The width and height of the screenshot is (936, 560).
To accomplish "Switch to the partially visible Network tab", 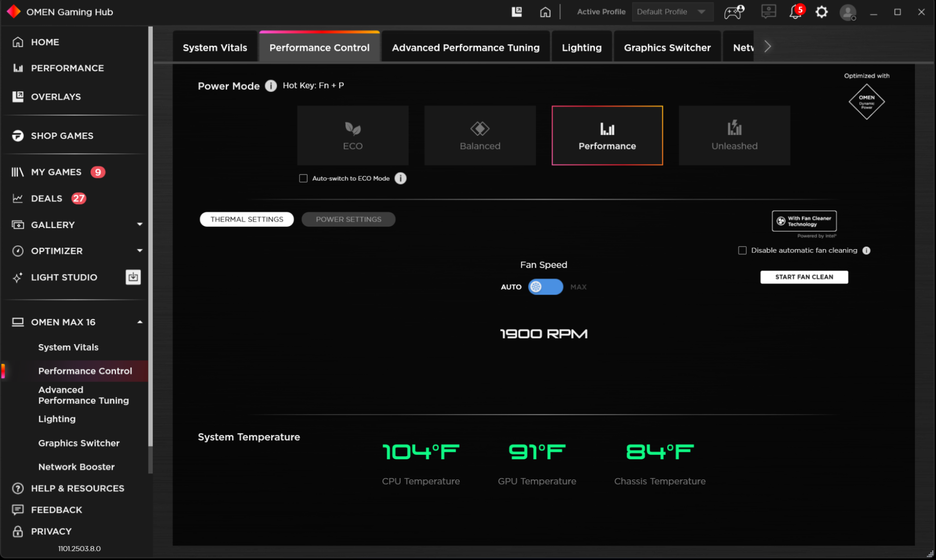I will pyautogui.click(x=739, y=47).
